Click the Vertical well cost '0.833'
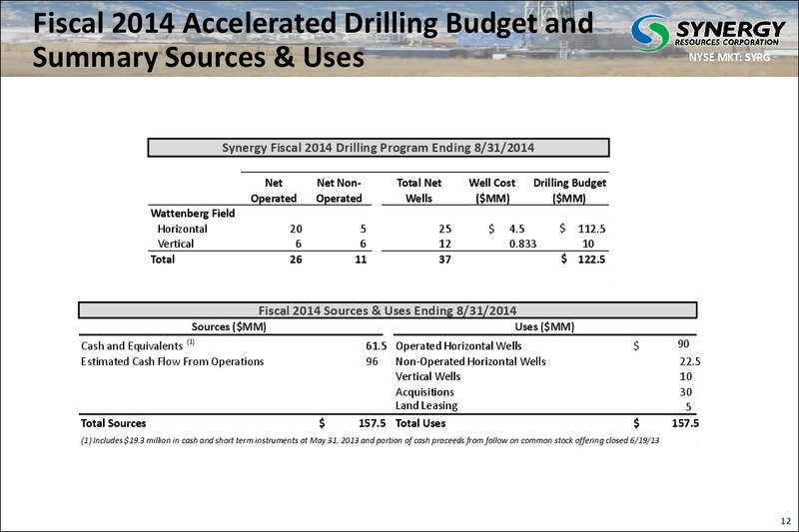Viewport: 799px width, 532px height. 522,244
